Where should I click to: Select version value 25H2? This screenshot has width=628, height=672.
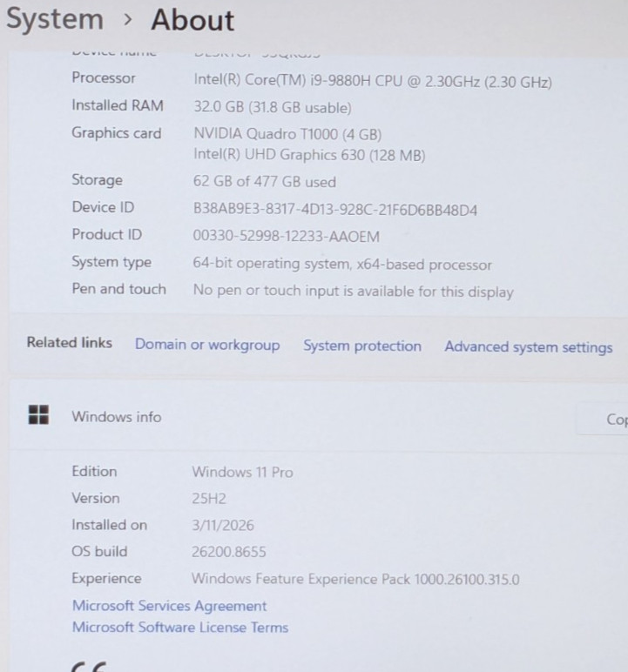(209, 499)
